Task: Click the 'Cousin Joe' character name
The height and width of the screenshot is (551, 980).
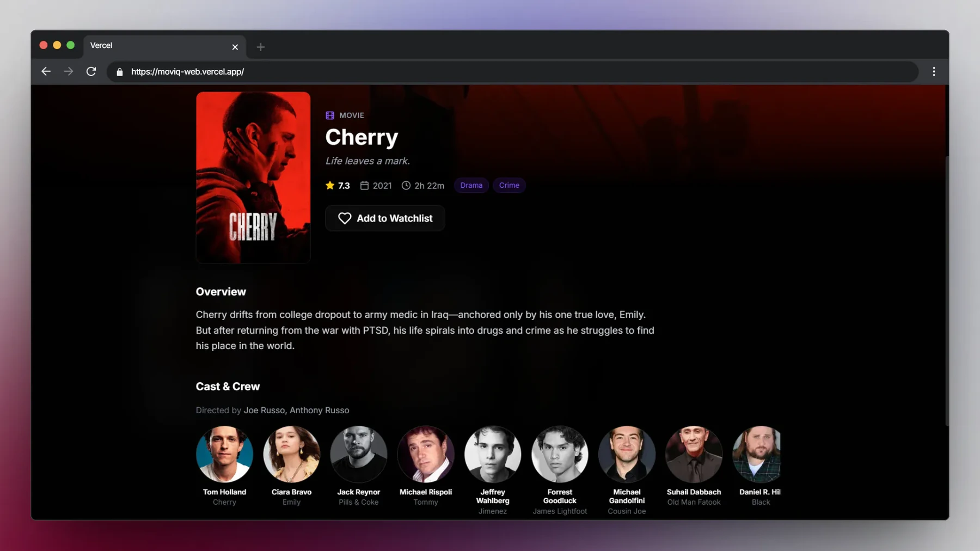Action: pyautogui.click(x=627, y=511)
